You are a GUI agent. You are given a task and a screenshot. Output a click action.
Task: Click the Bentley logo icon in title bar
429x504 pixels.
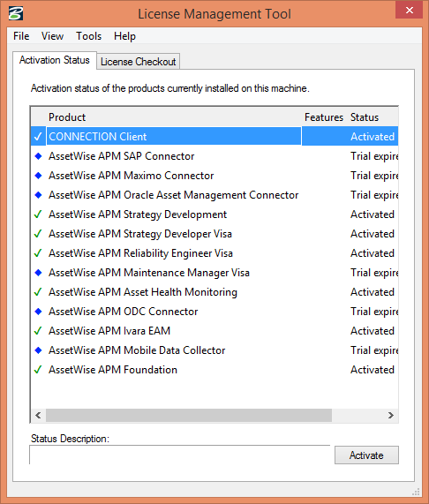click(x=15, y=13)
